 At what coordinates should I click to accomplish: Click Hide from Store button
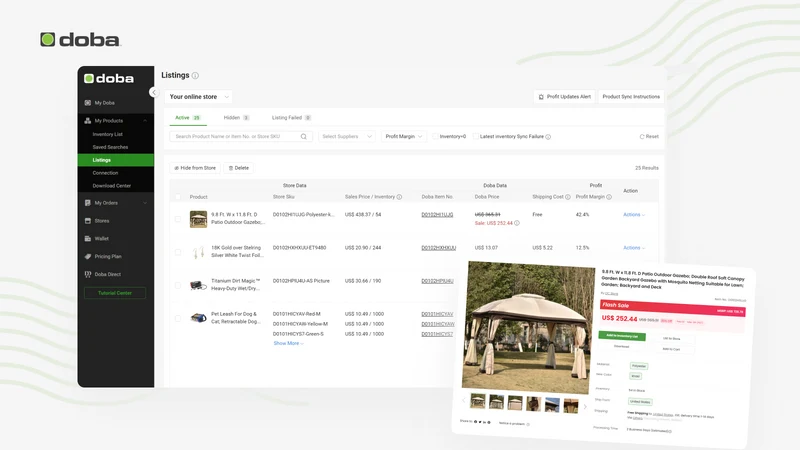[195, 168]
